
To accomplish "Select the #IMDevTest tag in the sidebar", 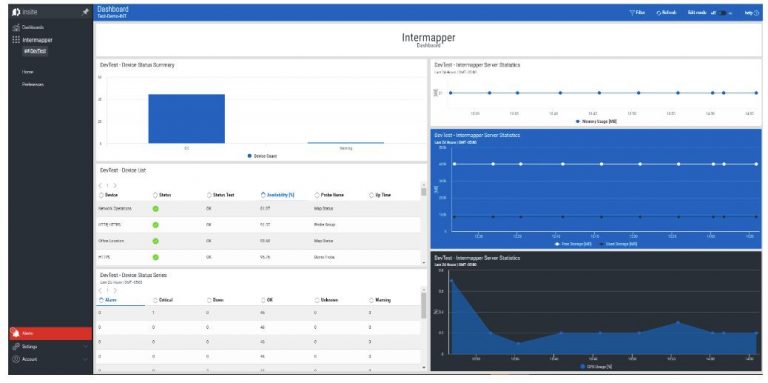I will click(35, 51).
